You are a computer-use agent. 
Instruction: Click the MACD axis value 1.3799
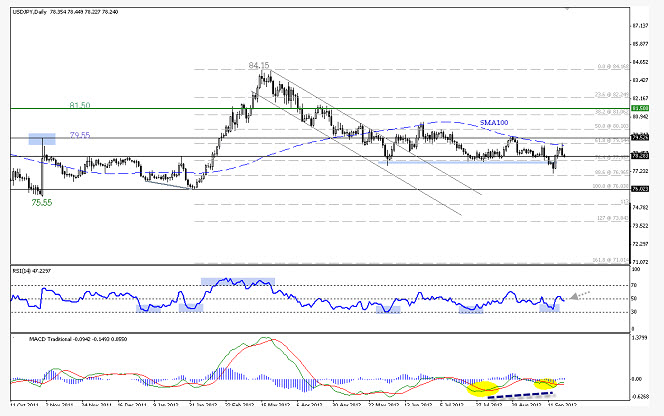tap(639, 338)
